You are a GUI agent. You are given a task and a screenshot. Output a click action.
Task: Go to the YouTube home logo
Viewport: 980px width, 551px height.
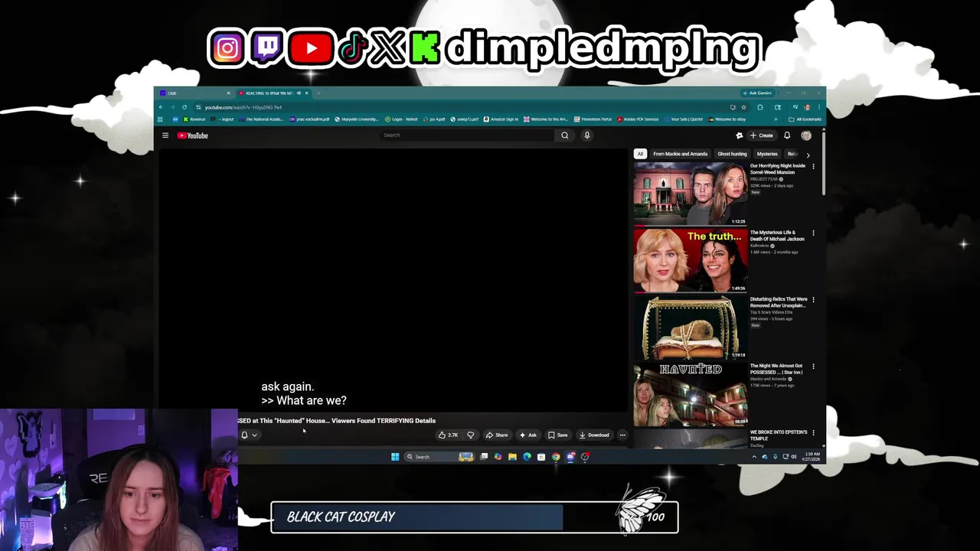193,135
